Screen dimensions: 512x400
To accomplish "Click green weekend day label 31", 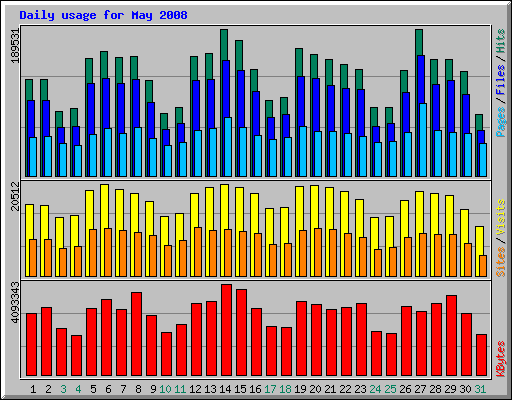I will point(480,389).
